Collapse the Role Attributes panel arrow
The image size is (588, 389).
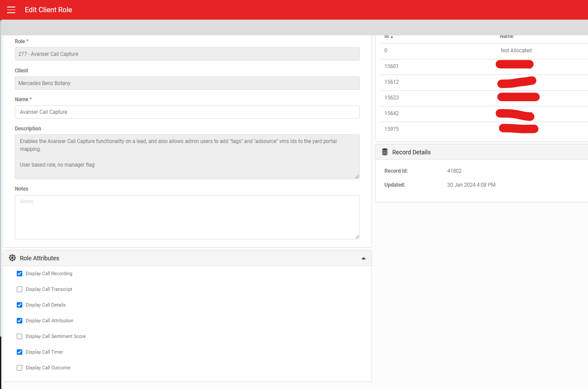(363, 258)
